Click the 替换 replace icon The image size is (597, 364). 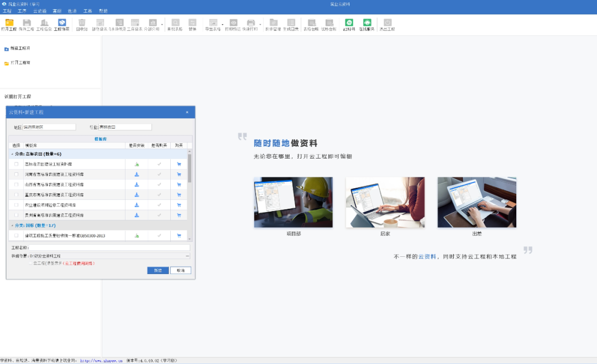[193, 25]
